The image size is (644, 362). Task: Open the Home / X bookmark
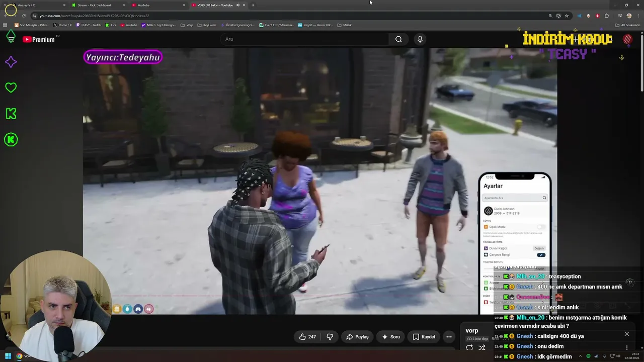pyautogui.click(x=62, y=25)
